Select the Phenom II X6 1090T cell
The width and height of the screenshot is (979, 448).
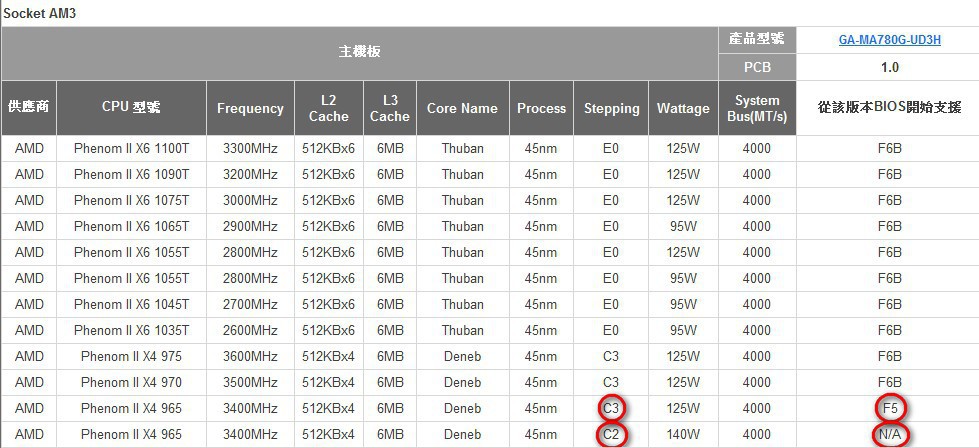click(131, 175)
